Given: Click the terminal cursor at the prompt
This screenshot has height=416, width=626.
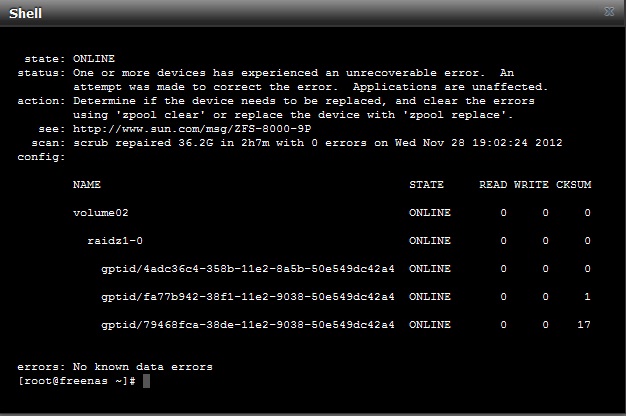Looking at the screenshot, I should pos(147,381).
